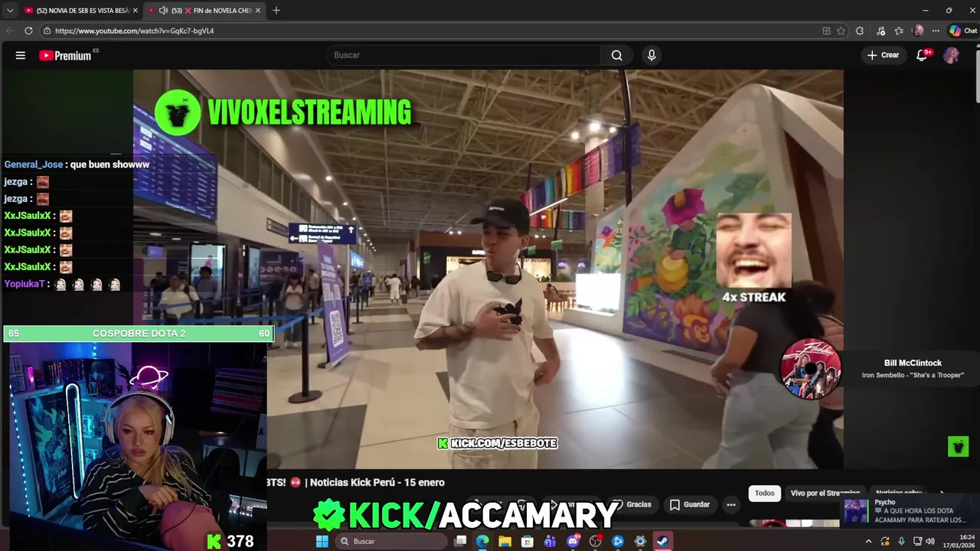Close the NOVIA DE SEB tab
Image resolution: width=980 pixels, height=551 pixels.
(136, 11)
